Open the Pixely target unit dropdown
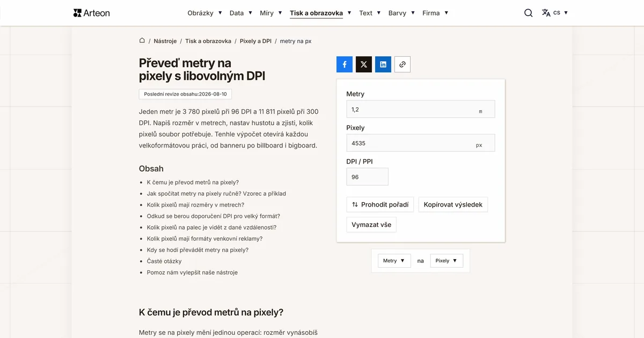The width and height of the screenshot is (644, 338). pyautogui.click(x=447, y=261)
